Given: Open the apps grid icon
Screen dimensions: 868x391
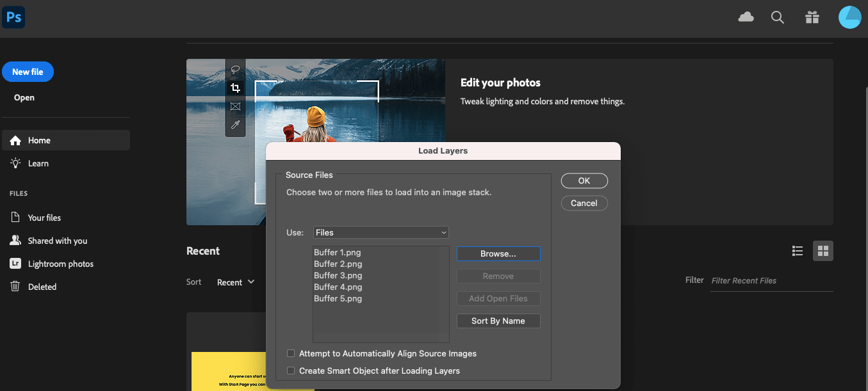Looking at the screenshot, I should coord(812,17).
